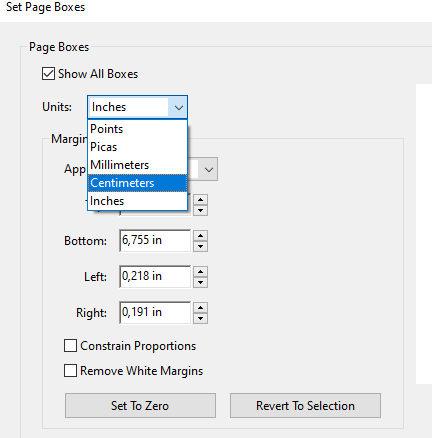Decrease the Bottom margin with down arrow
This screenshot has width=432, height=438.
click(x=200, y=246)
